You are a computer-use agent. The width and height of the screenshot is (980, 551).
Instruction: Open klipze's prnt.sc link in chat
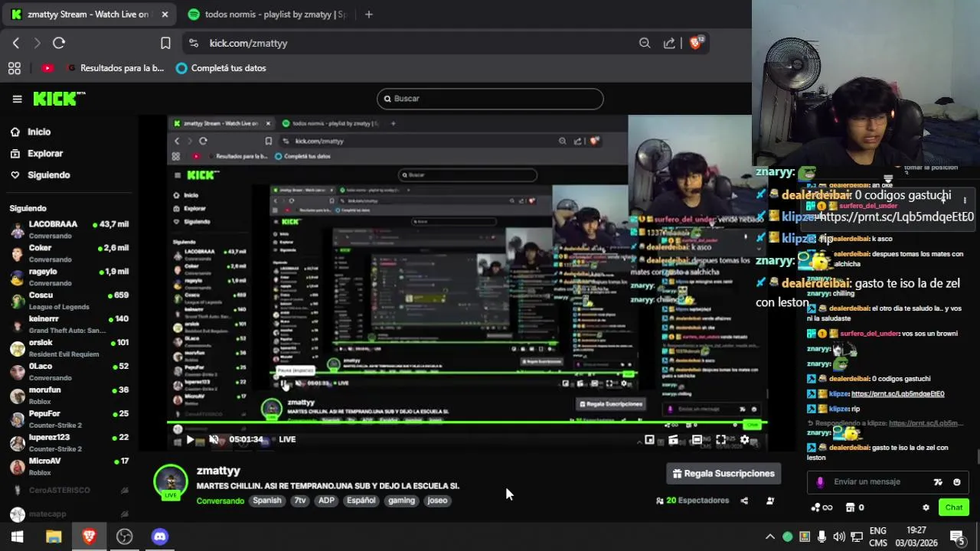coord(897,394)
